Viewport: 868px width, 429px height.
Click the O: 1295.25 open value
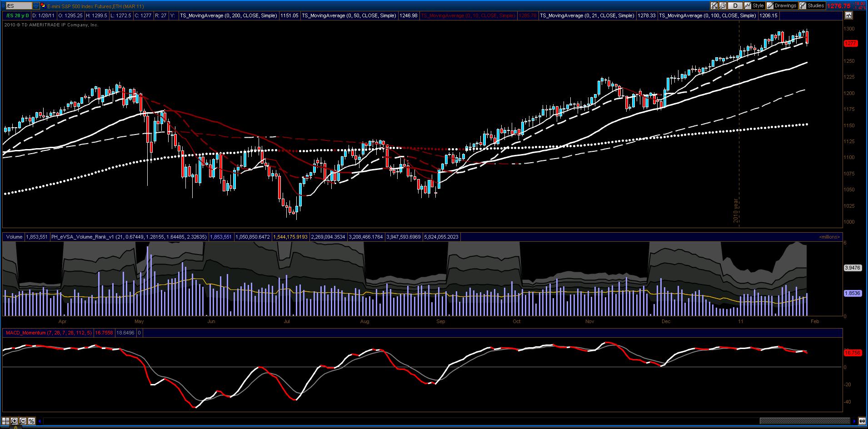70,15
